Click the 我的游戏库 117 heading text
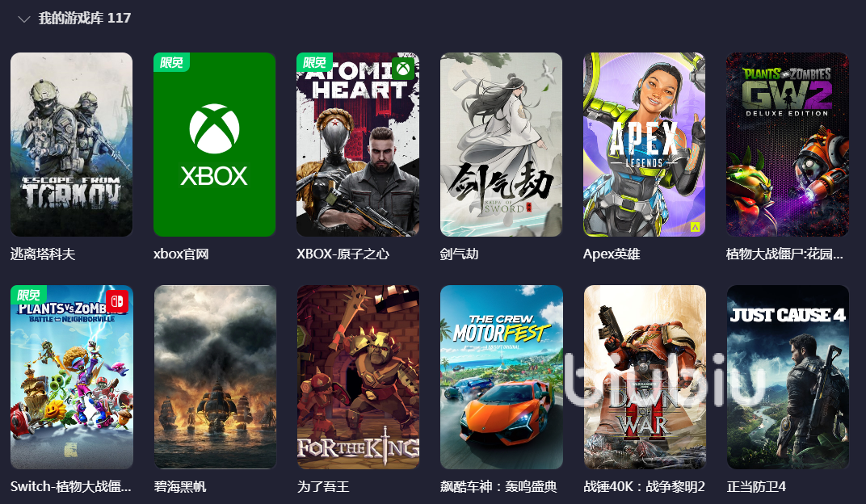This screenshot has width=866, height=504. click(x=85, y=19)
